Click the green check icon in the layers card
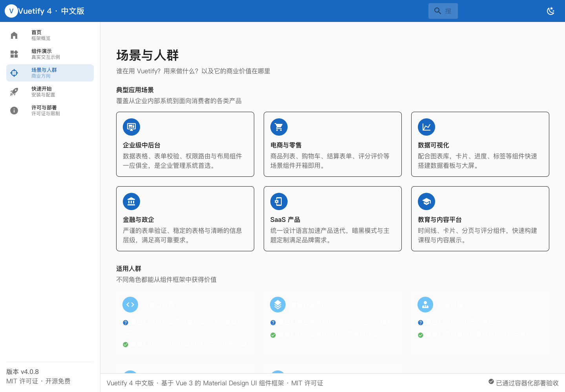Screen dimensions: 565x392 [x=273, y=335]
